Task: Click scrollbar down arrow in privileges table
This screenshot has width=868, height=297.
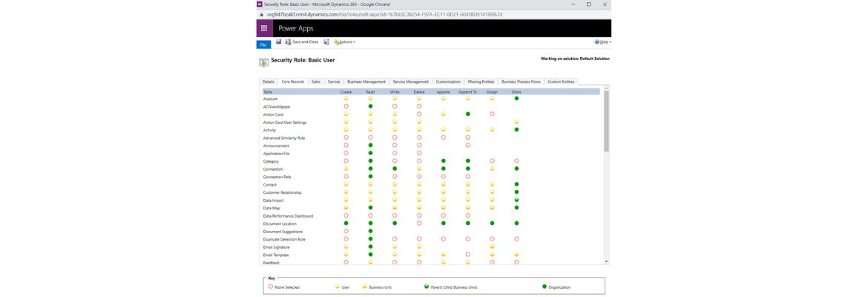Action: pyautogui.click(x=606, y=261)
